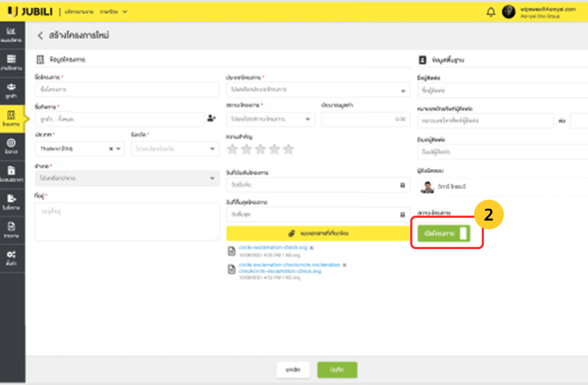
Task: Remove the first attached svg file
Action: (x=311, y=248)
